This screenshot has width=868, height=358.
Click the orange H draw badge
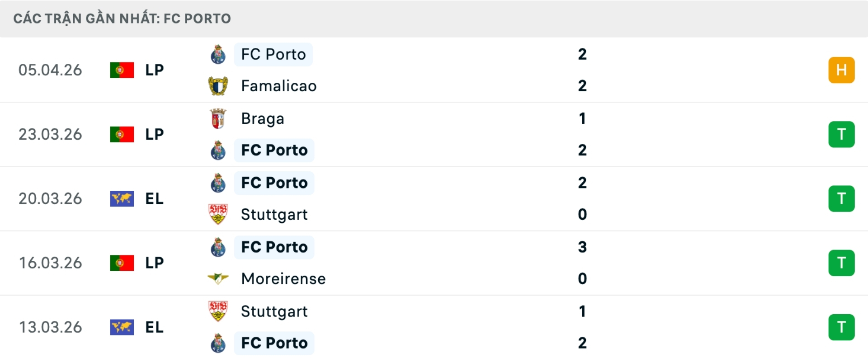(841, 70)
